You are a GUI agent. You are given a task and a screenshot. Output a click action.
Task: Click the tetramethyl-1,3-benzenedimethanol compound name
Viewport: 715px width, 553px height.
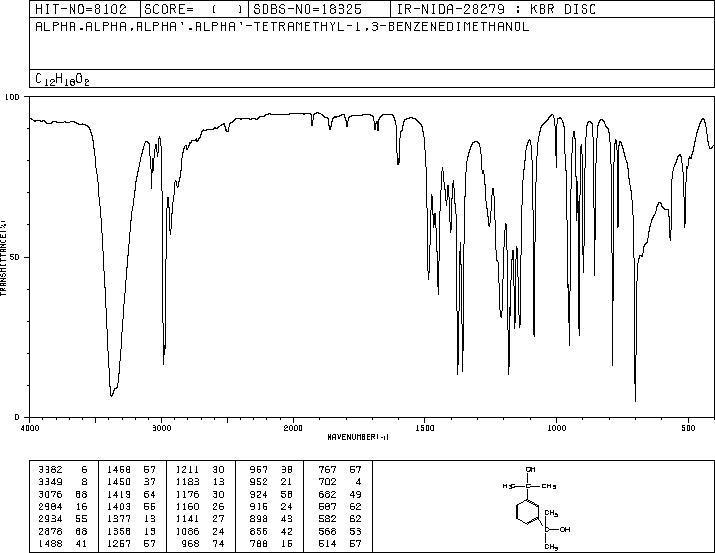282,26
